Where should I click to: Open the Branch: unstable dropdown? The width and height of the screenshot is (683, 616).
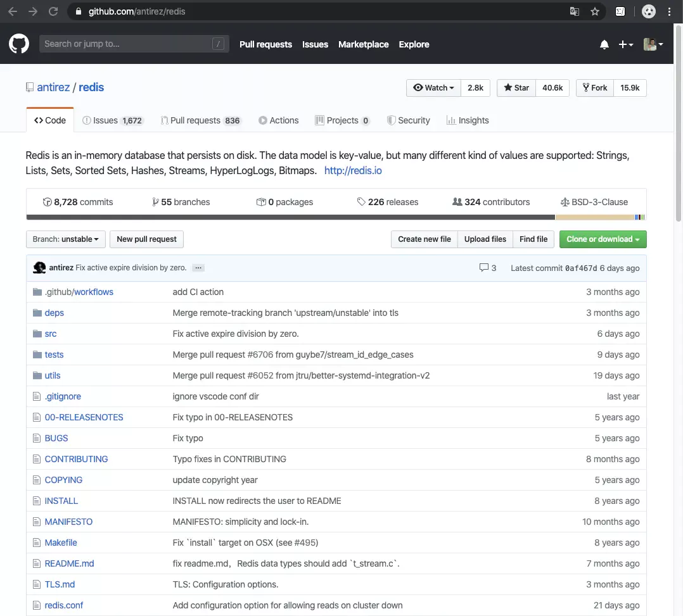pyautogui.click(x=65, y=239)
